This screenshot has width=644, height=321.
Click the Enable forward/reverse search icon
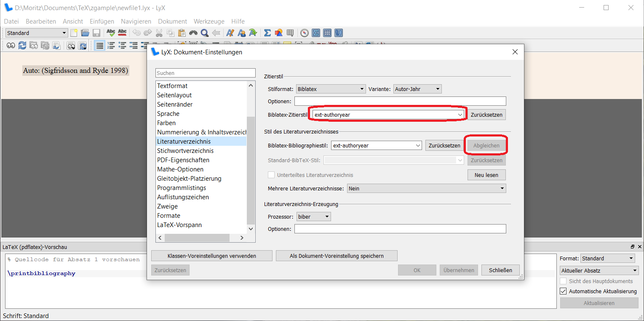click(x=56, y=45)
